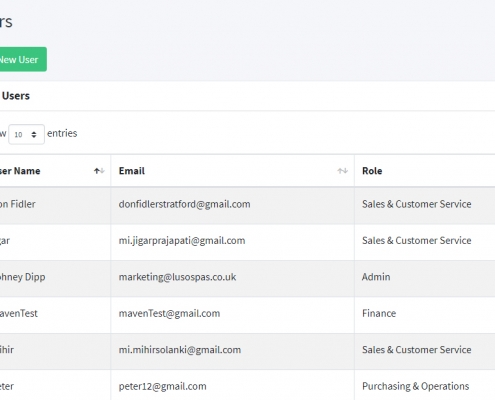495x400 pixels.
Task: Open the entries count dropdown
Action: click(x=26, y=134)
